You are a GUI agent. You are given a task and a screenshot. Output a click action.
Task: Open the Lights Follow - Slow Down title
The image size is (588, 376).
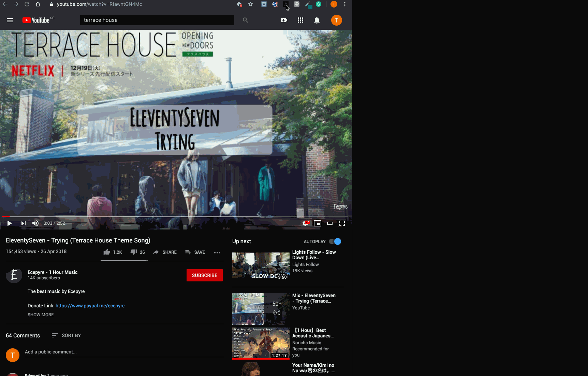click(x=314, y=255)
